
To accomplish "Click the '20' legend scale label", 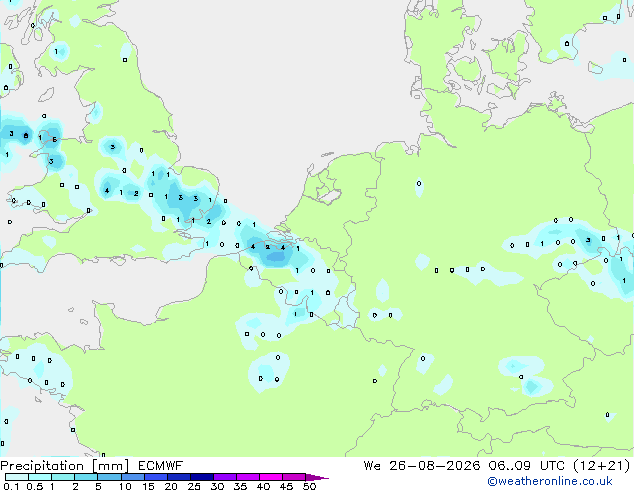I will click(x=171, y=486).
